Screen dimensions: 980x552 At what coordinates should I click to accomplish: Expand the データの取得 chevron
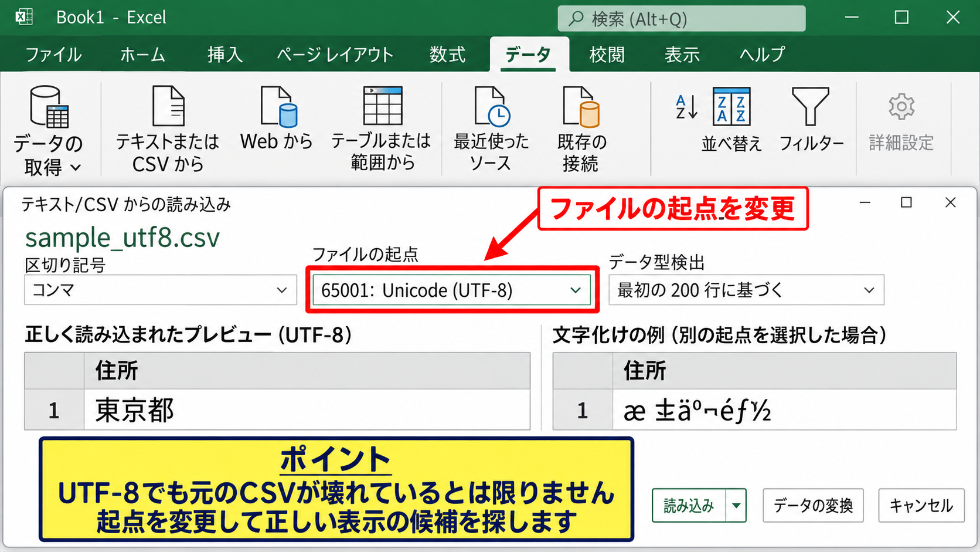coord(76,168)
